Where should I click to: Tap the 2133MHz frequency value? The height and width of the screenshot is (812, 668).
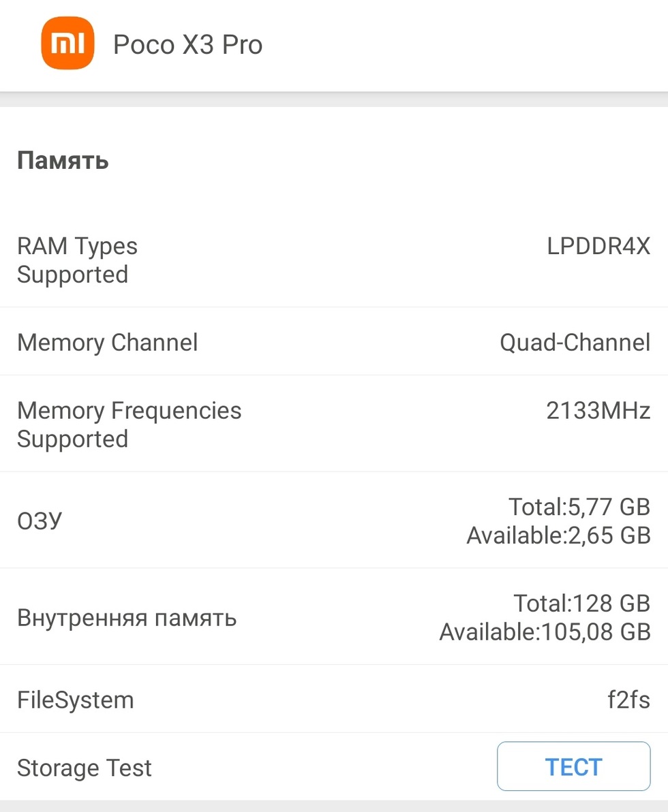tap(598, 411)
